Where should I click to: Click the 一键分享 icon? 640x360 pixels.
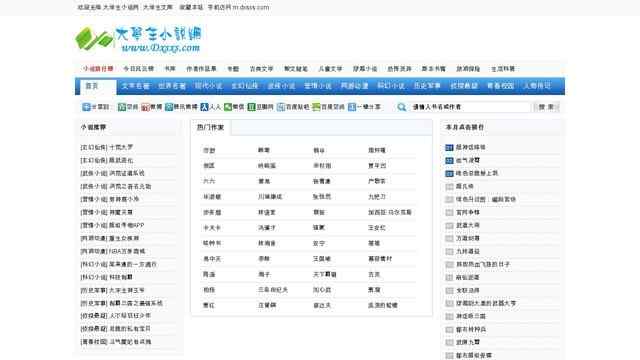pos(352,107)
